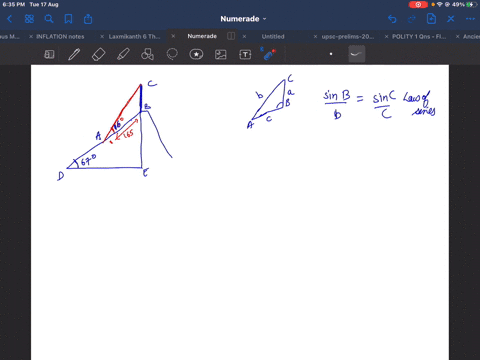Bookmark the current page
480x360 pixels.
click(68, 19)
